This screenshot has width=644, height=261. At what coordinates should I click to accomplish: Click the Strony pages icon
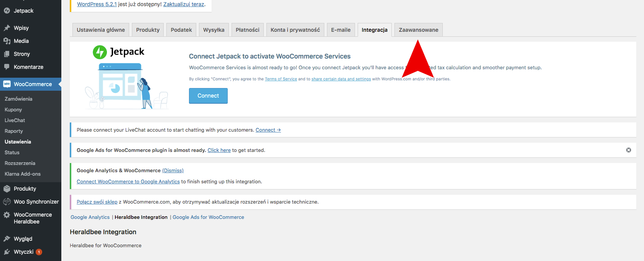click(x=7, y=54)
